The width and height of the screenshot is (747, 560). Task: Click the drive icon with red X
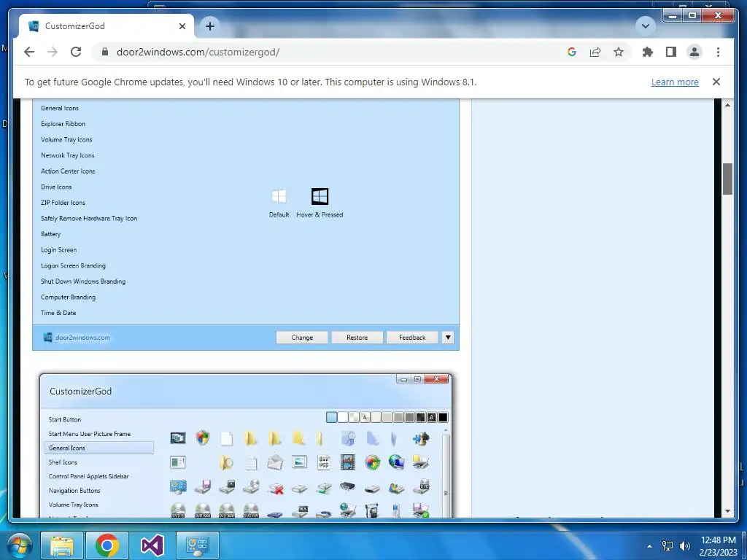[x=275, y=488]
